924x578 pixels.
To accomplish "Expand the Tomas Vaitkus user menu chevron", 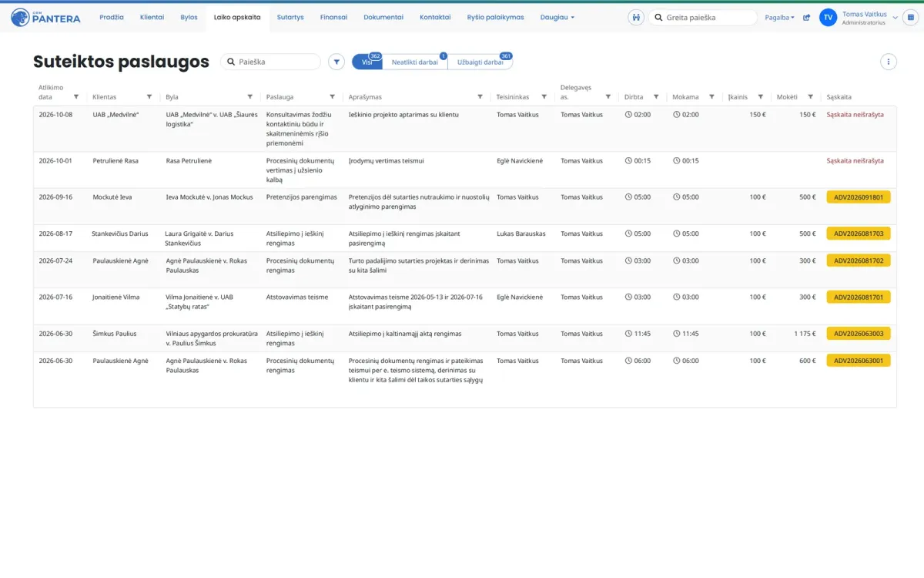I will coord(896,18).
